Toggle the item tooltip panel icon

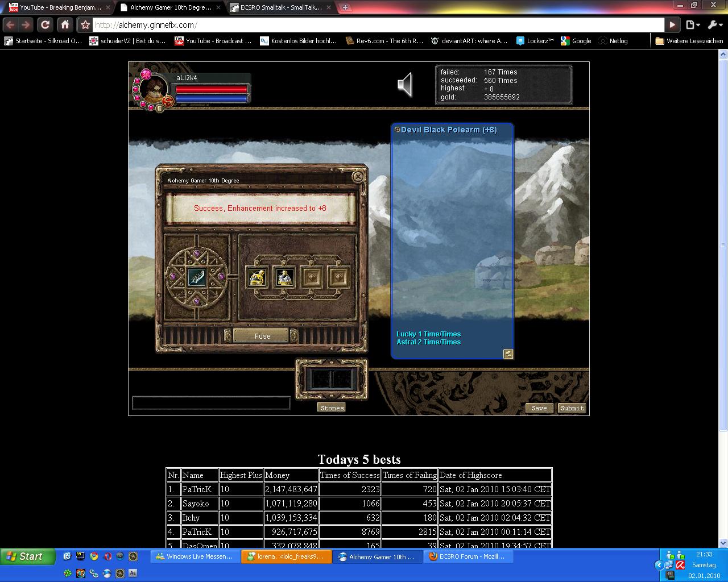pyautogui.click(x=508, y=354)
